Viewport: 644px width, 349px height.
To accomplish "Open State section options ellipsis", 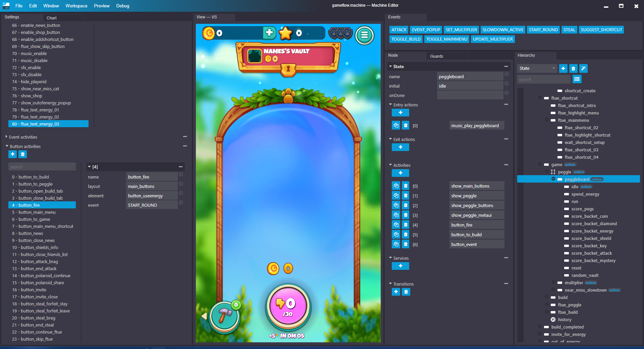I will [x=506, y=66].
